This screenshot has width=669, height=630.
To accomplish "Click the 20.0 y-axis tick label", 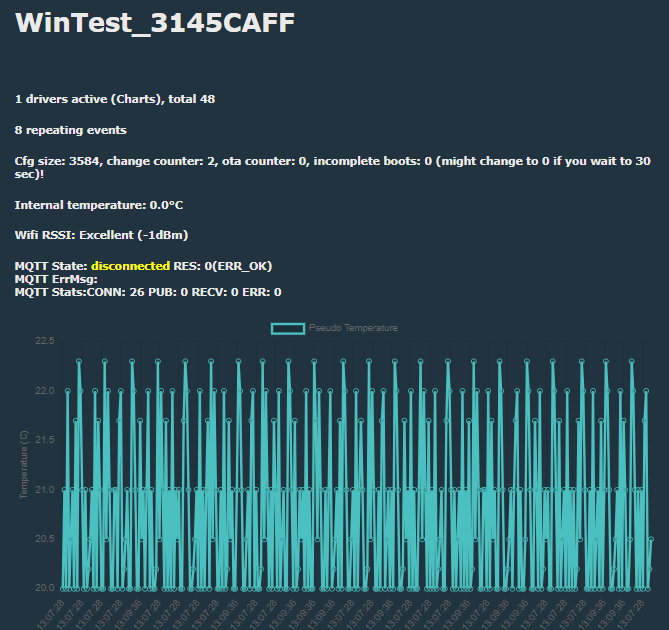I will (45, 588).
